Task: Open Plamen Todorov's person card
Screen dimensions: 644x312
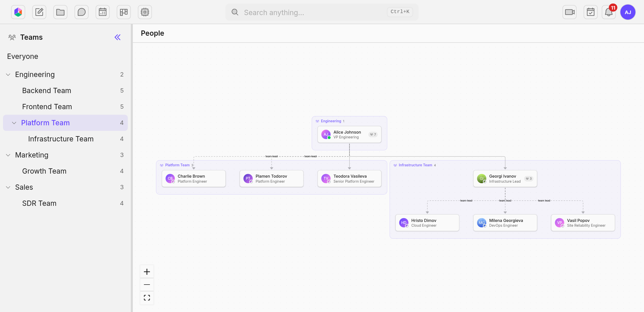Action: (x=271, y=179)
